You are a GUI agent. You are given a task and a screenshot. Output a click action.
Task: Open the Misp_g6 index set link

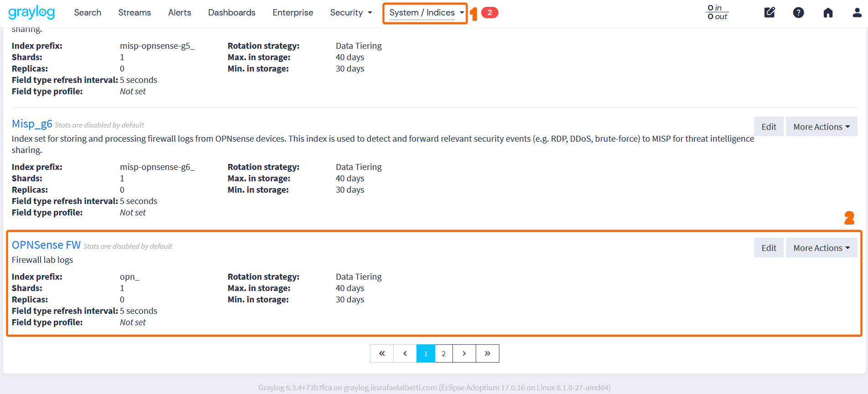coord(32,124)
